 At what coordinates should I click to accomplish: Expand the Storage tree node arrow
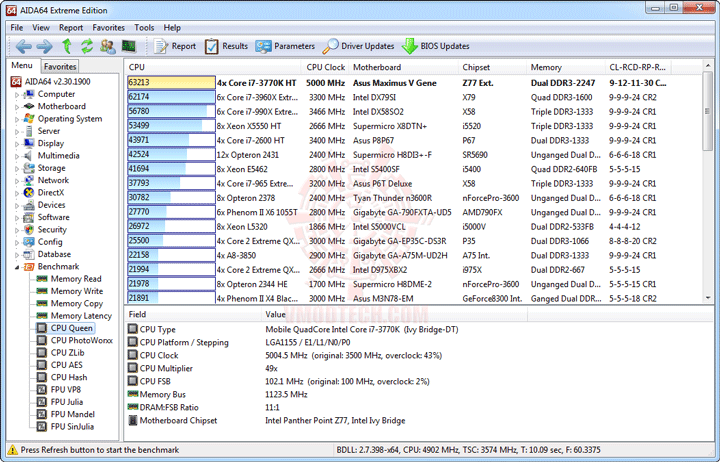click(x=17, y=169)
